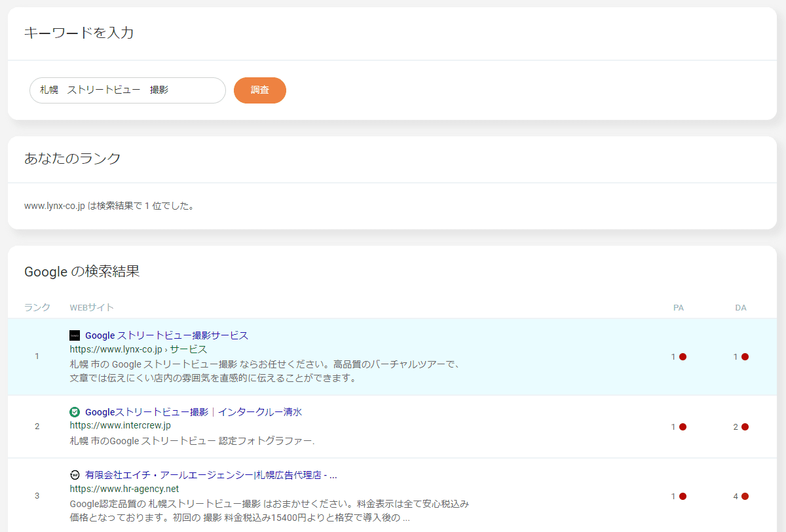Open Googleストリートビュー撮影｜インタークルー清水 link
This screenshot has height=532, width=786.
pos(193,412)
